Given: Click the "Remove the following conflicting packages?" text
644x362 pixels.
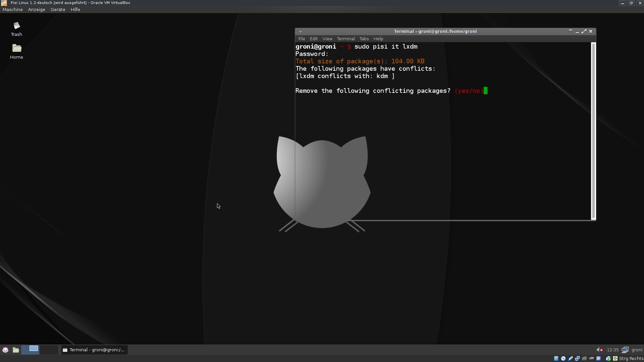Looking at the screenshot, I should pos(373,91).
